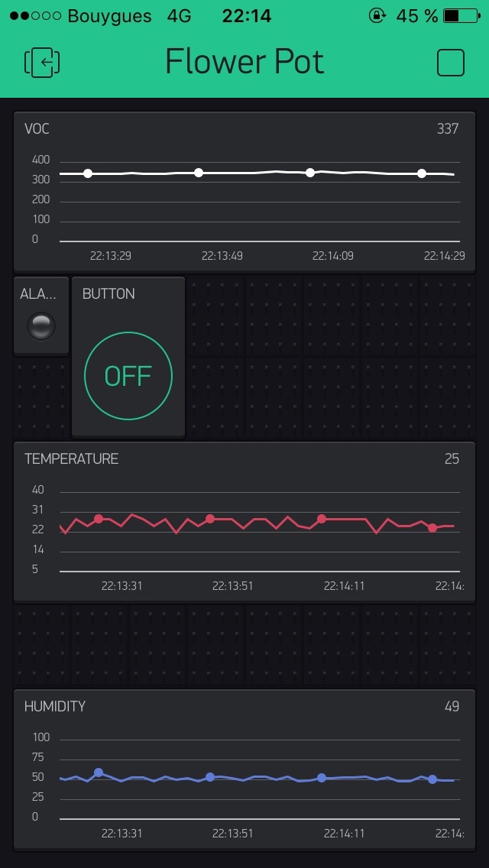Tap the VOC graph title label
This screenshot has width=489, height=868.
point(37,128)
